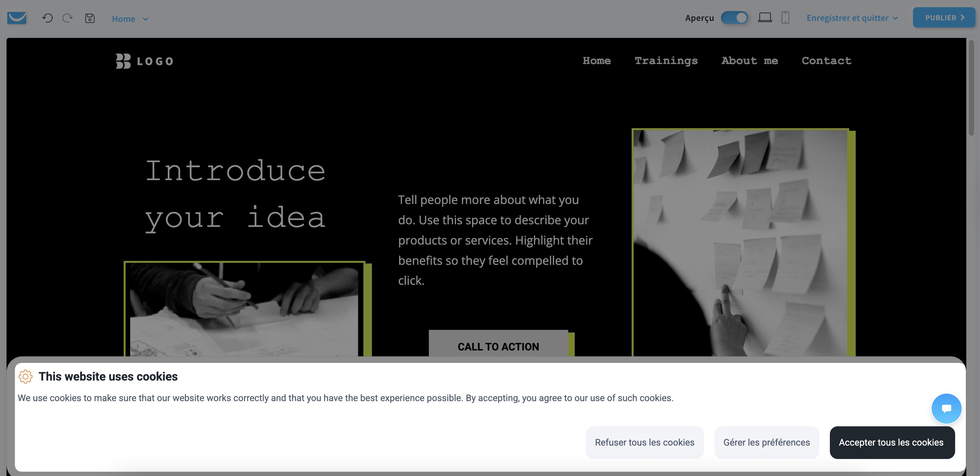Open Gérer les préférences cookie settings
Screen dimensions: 980x476
tap(767, 442)
